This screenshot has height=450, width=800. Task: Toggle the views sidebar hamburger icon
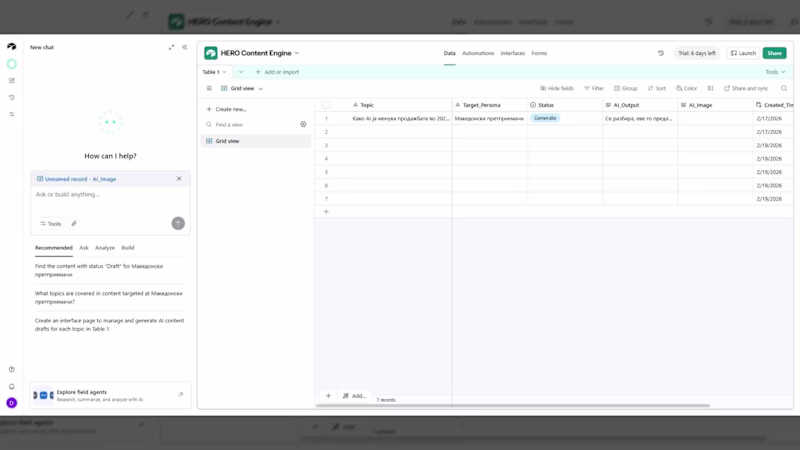[x=209, y=88]
